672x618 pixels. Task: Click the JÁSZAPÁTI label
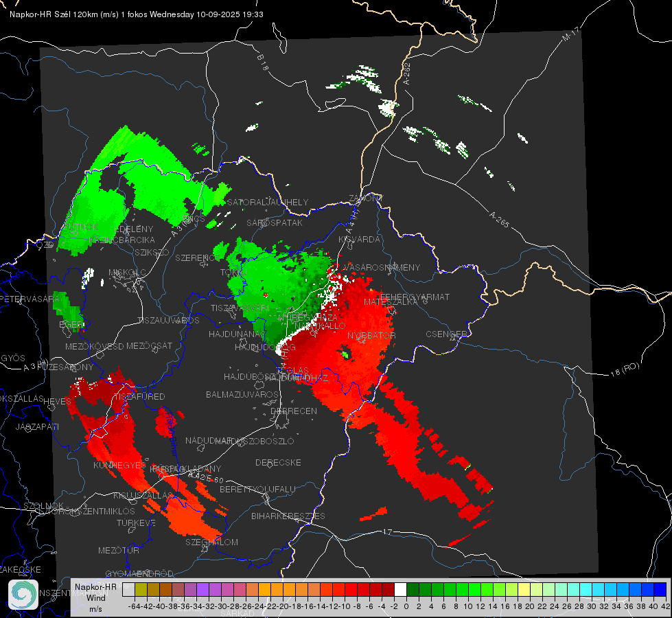coord(37,426)
